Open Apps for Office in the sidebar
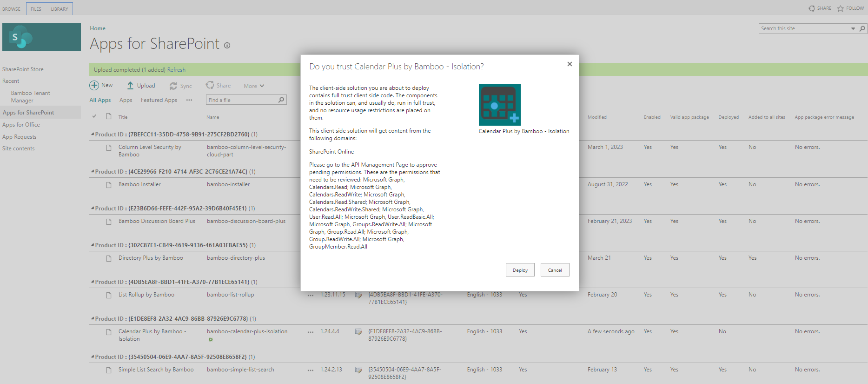 [x=21, y=125]
